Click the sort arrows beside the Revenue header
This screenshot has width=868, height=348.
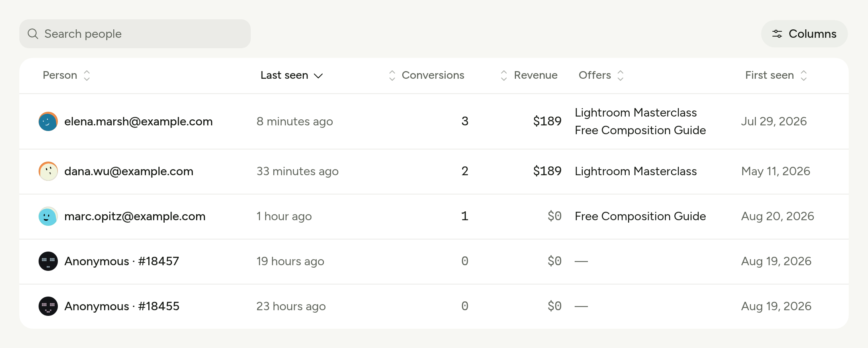[x=504, y=75]
